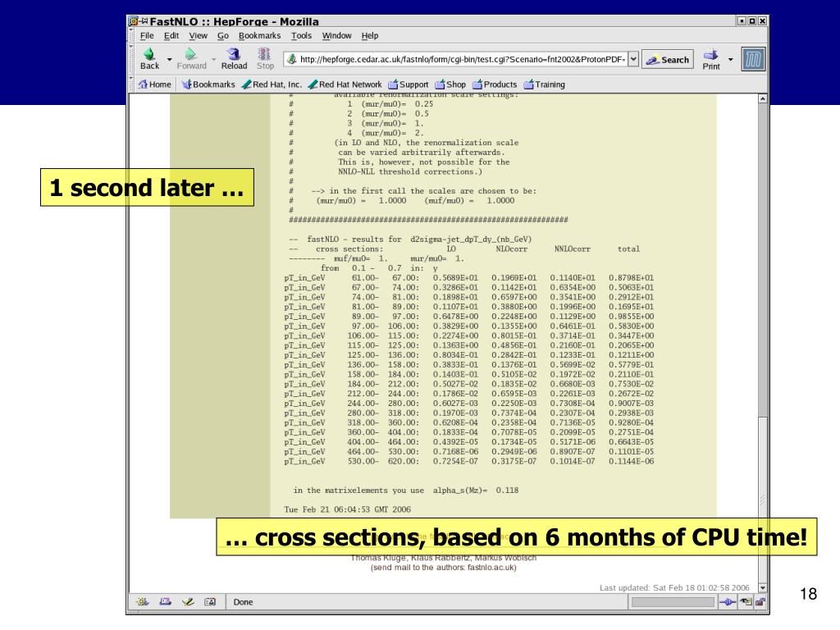
Task: Click the 'NNLOcorr' column header
Action: (x=572, y=249)
